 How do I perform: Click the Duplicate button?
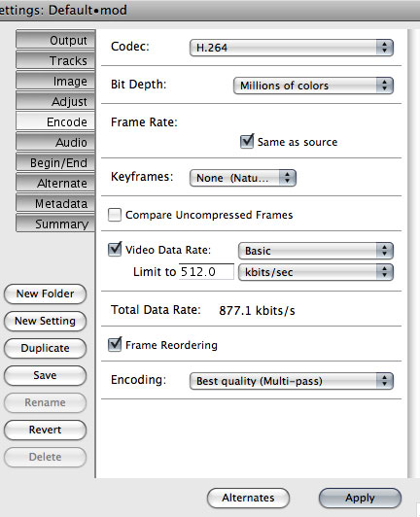(45, 348)
